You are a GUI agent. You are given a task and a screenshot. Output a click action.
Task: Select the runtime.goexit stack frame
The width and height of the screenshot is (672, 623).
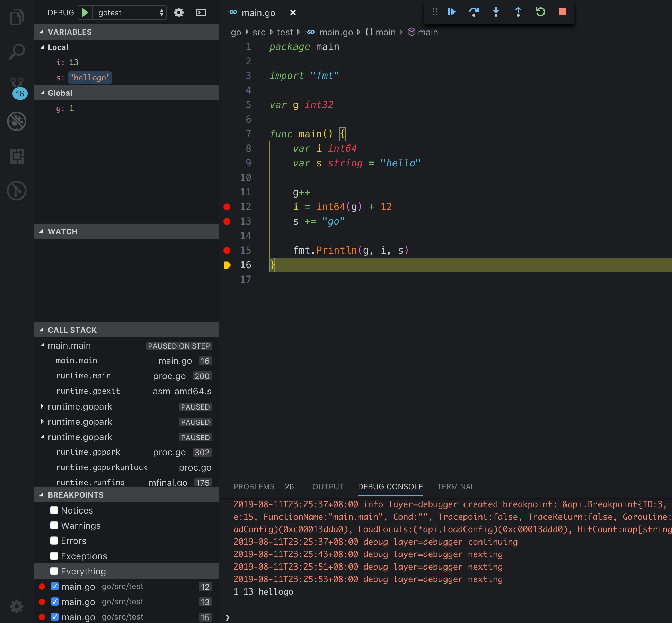point(126,391)
